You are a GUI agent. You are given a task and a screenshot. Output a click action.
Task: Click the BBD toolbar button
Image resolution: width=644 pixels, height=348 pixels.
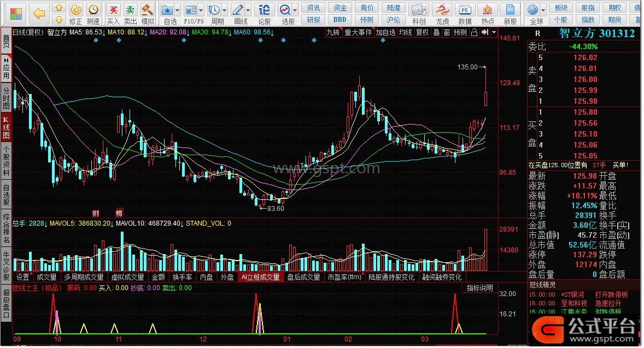tap(339, 19)
